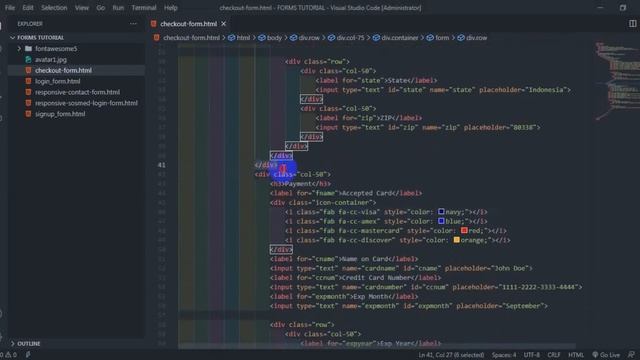Open the File menu

[x=10, y=8]
